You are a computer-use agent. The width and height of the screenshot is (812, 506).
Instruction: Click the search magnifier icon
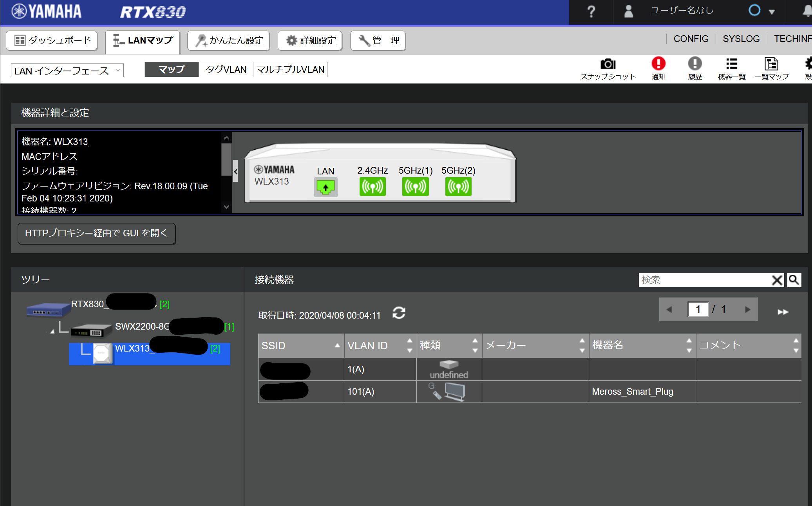(x=794, y=280)
